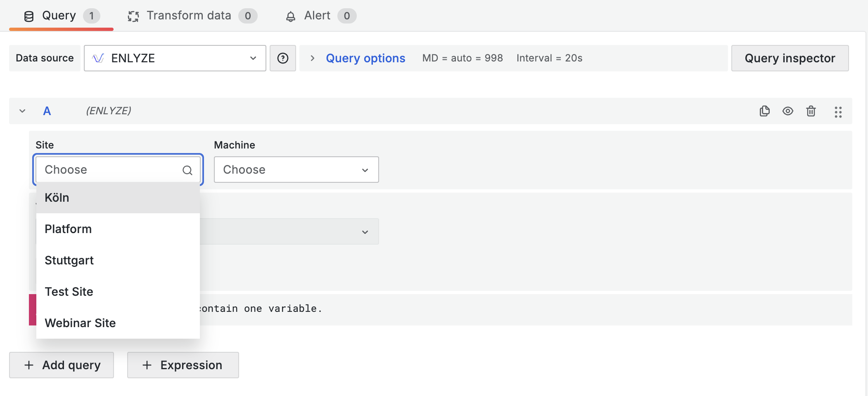Duplicate query A with the copy icon
Screen dimensions: 868x396
[x=764, y=111]
